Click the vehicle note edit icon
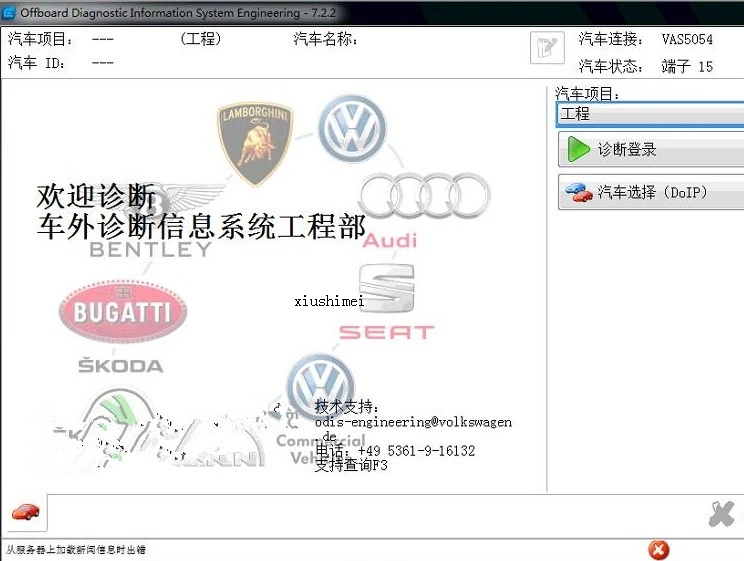744x561 pixels. point(547,47)
